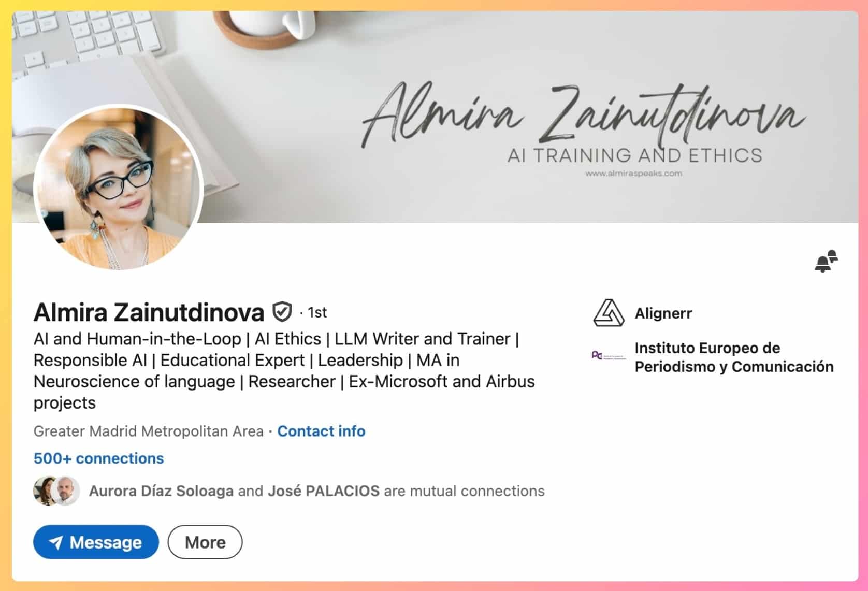
Task: Click the Alignerr company name
Action: (x=663, y=313)
